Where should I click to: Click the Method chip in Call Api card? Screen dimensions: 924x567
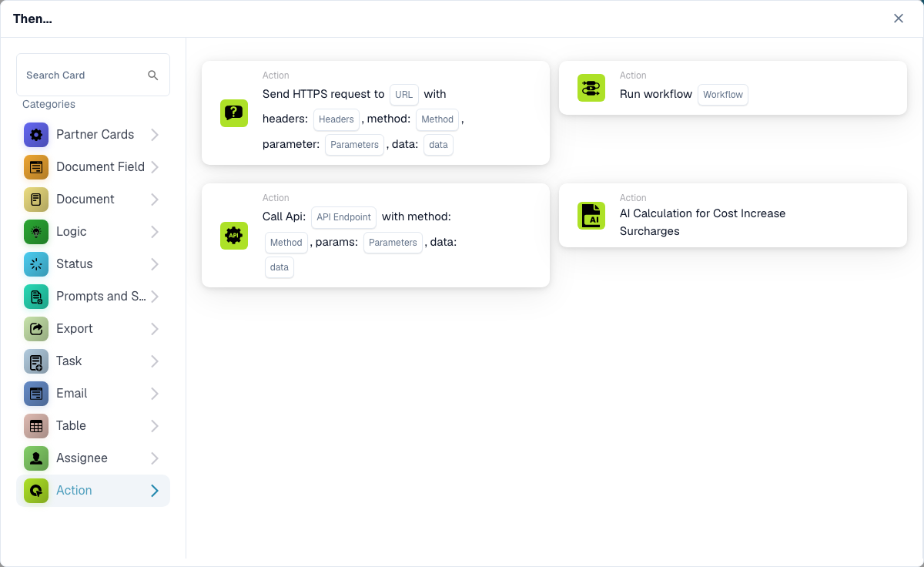pyautogui.click(x=286, y=243)
